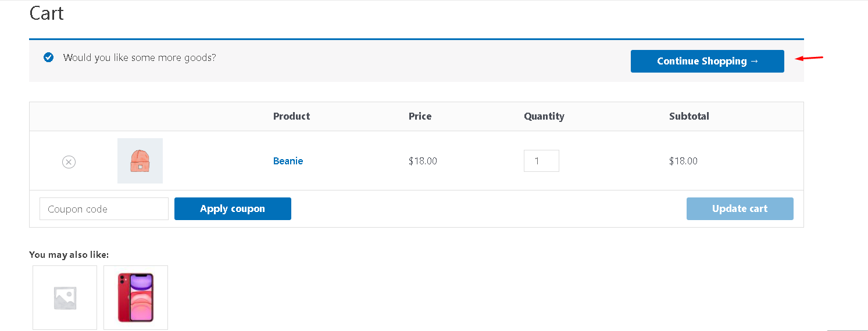Click the Quantity column header

click(x=544, y=116)
